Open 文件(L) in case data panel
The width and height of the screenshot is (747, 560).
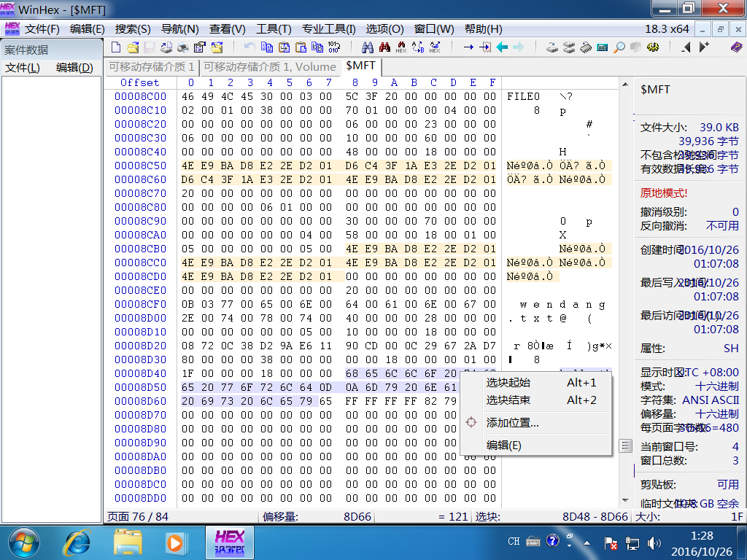(23, 68)
